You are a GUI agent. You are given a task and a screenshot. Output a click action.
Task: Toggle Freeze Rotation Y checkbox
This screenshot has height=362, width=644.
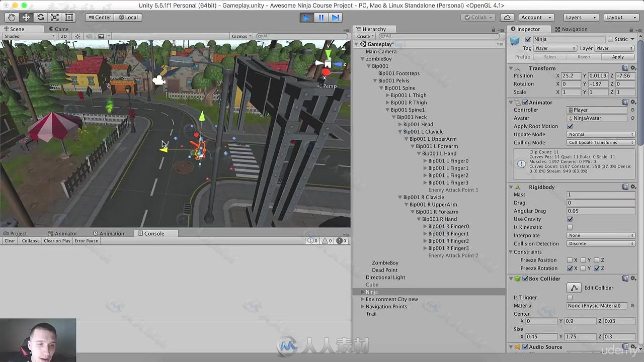(x=583, y=268)
